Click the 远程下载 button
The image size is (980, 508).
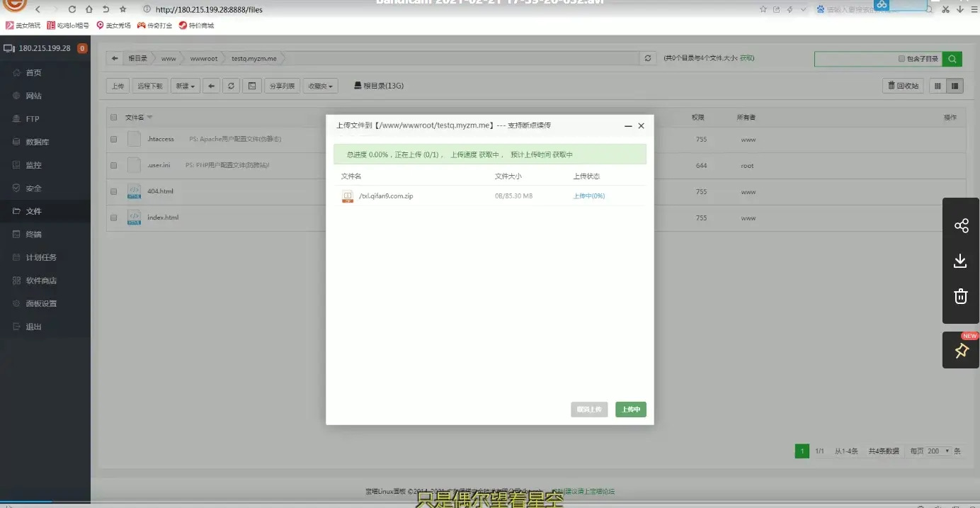coord(149,86)
